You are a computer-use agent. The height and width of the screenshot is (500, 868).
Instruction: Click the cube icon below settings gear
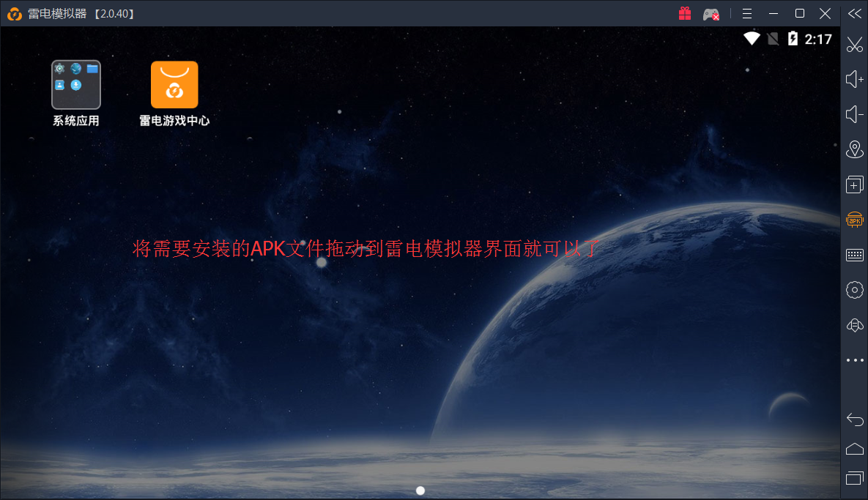[855, 325]
